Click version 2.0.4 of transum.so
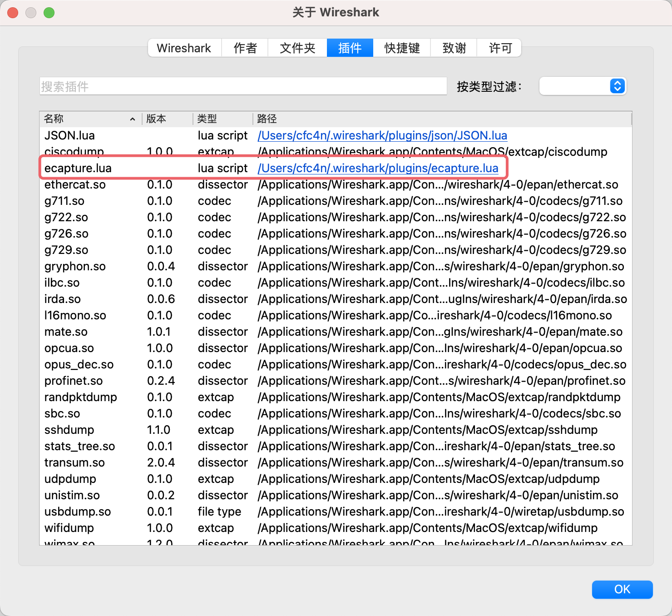 [161, 462]
